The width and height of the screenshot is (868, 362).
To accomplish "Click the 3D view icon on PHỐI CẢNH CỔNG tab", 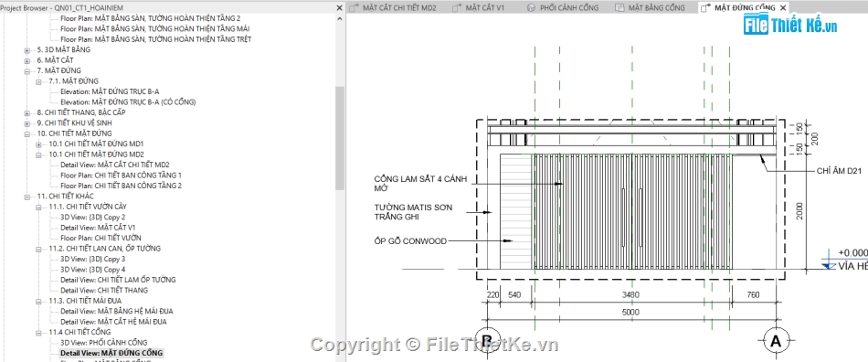I will tap(531, 7).
